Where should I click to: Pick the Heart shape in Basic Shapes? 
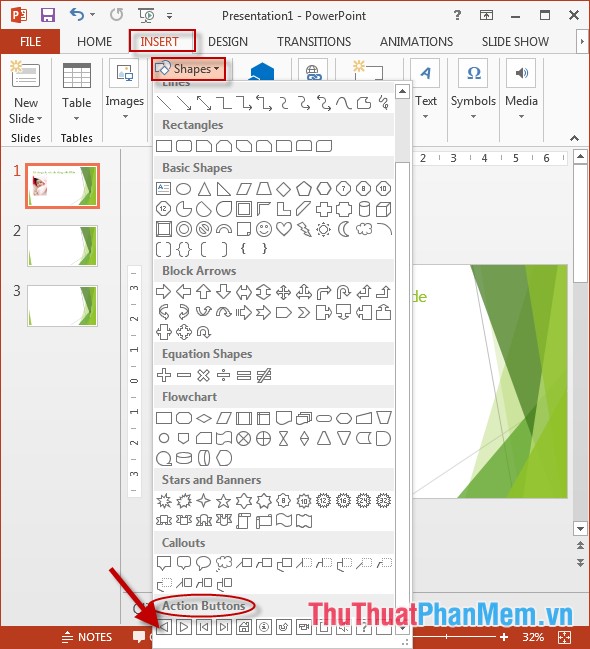(x=284, y=229)
